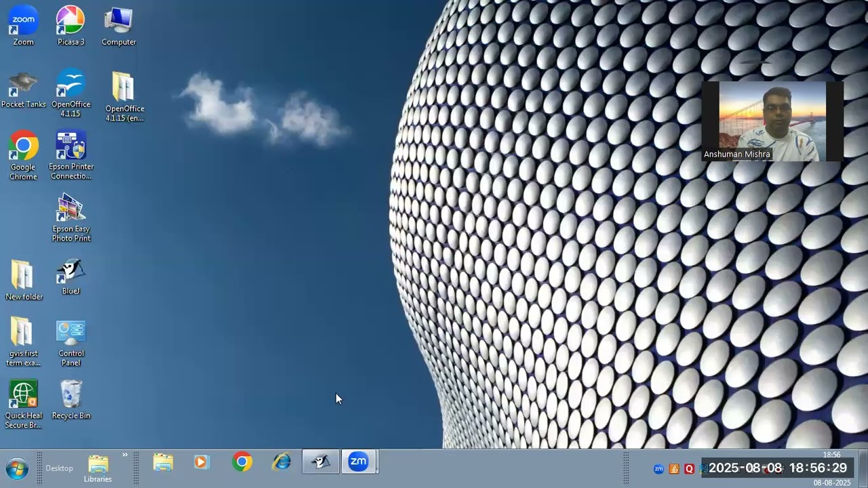Click the Show desktop button

point(863,468)
